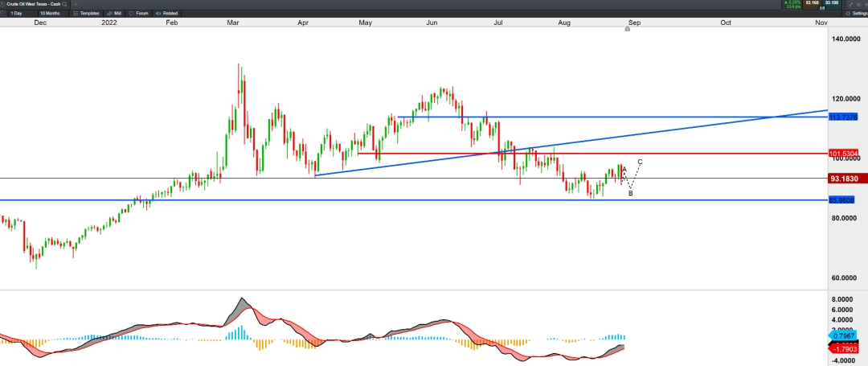Click the drag handle grip next to prices
868x366 pixels.
point(845,5)
